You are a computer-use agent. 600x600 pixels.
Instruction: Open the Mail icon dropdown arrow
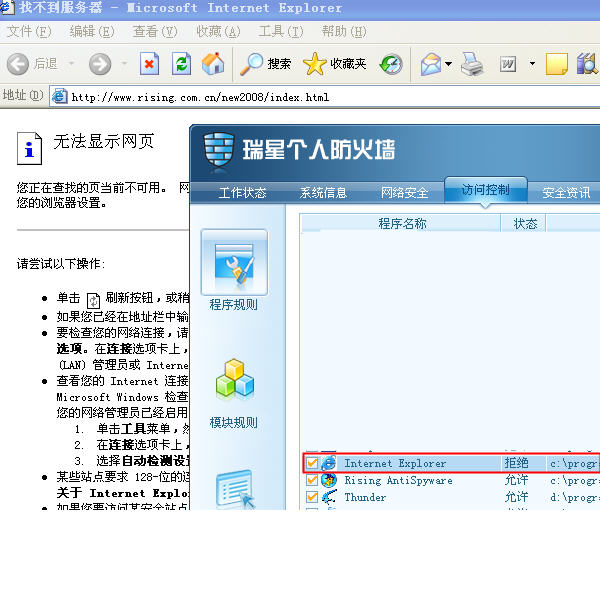[x=448, y=64]
